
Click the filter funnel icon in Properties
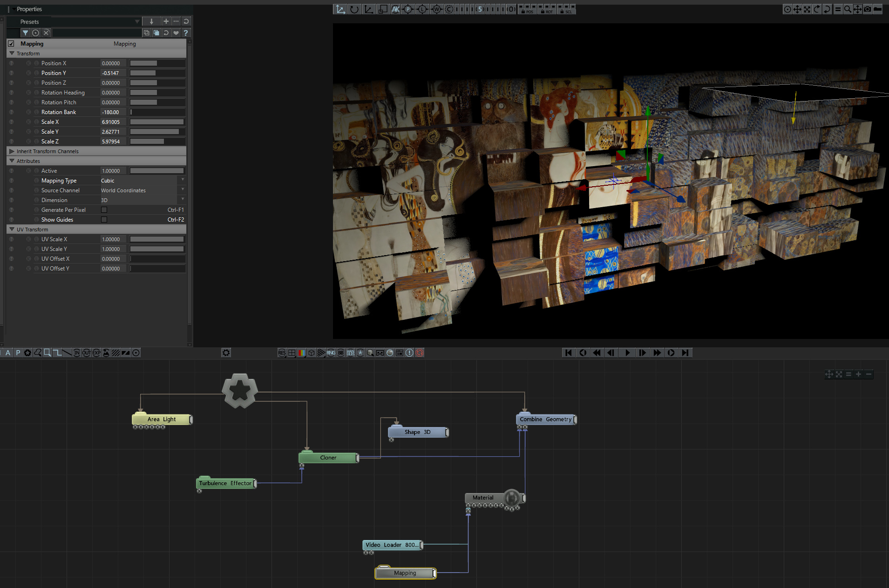[x=26, y=33]
